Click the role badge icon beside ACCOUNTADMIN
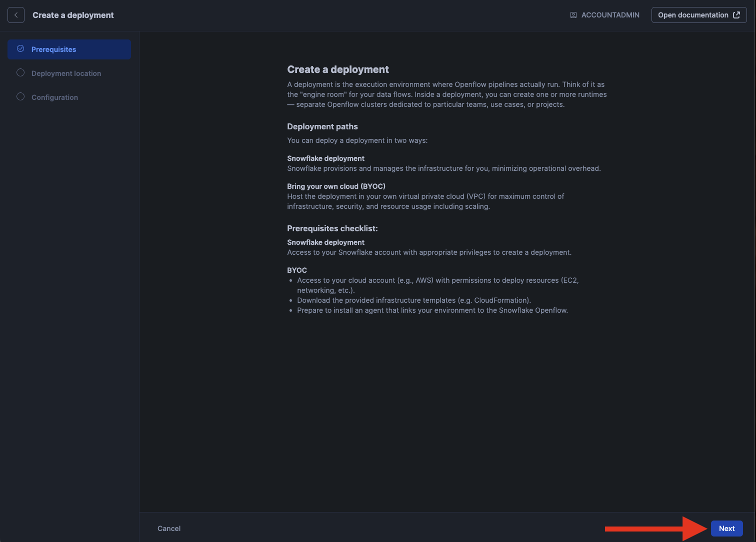Image resolution: width=756 pixels, height=542 pixels. tap(573, 15)
